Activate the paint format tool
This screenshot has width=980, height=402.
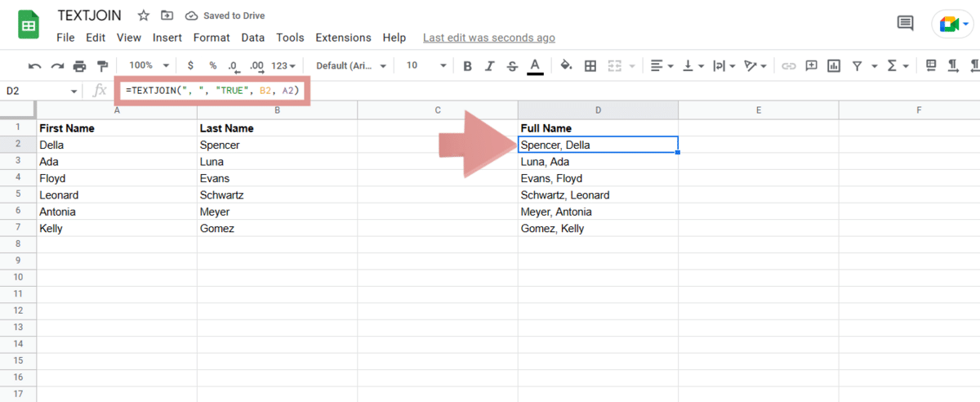coord(102,65)
